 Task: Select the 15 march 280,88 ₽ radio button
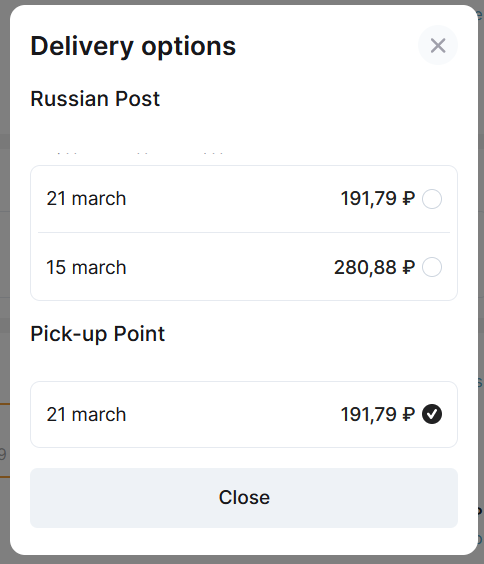tap(432, 267)
